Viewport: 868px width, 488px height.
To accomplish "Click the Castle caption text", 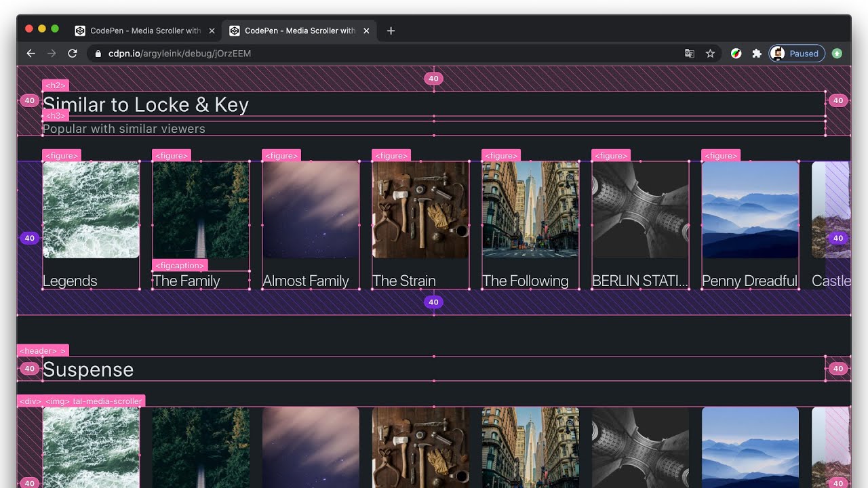I will 831,281.
